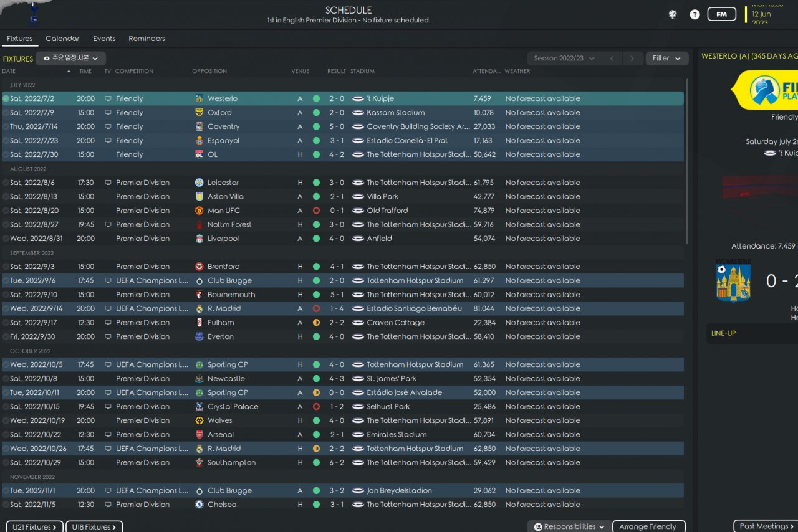
Task: Click Leicester club badge
Action: [x=199, y=183]
